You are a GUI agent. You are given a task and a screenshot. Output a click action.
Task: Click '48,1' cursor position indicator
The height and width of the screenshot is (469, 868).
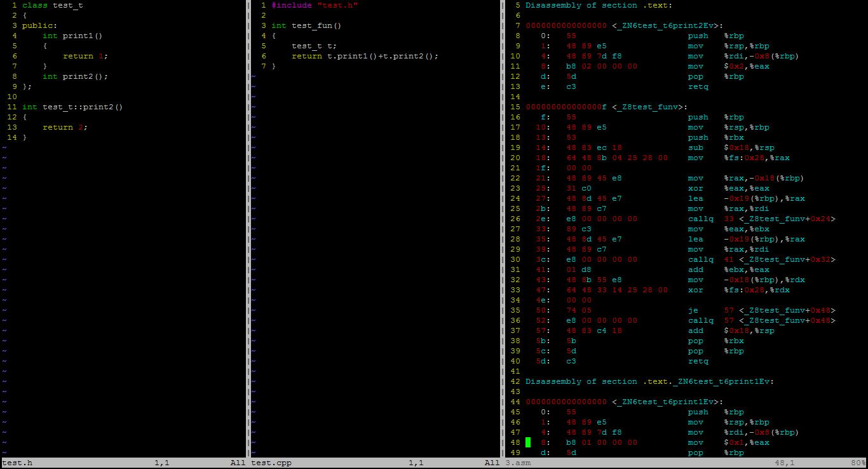tap(784, 463)
